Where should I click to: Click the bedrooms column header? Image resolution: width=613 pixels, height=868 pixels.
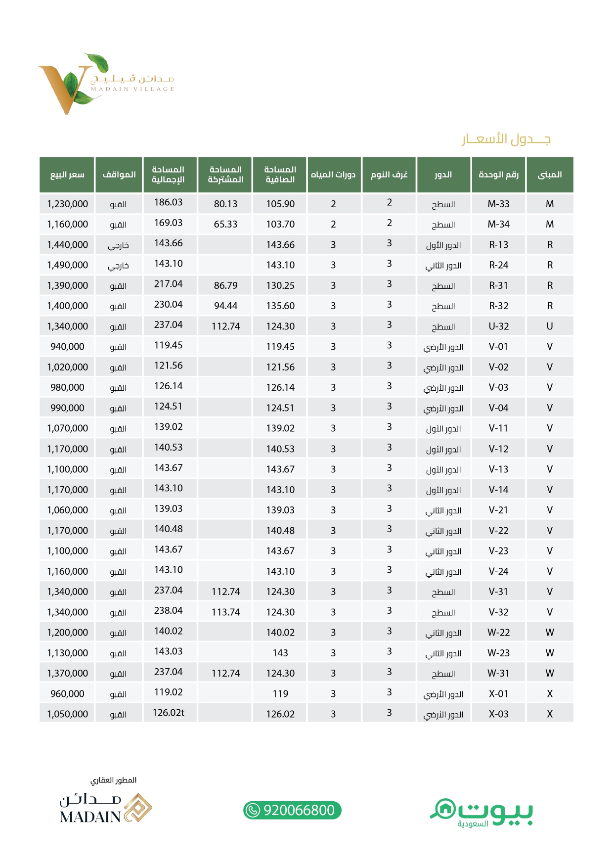(389, 175)
